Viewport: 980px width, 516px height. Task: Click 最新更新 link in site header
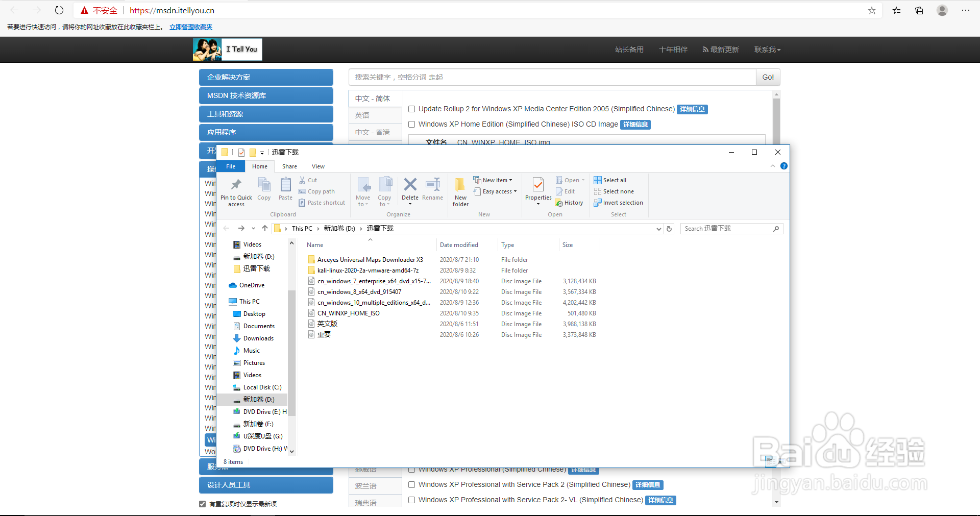(x=721, y=50)
